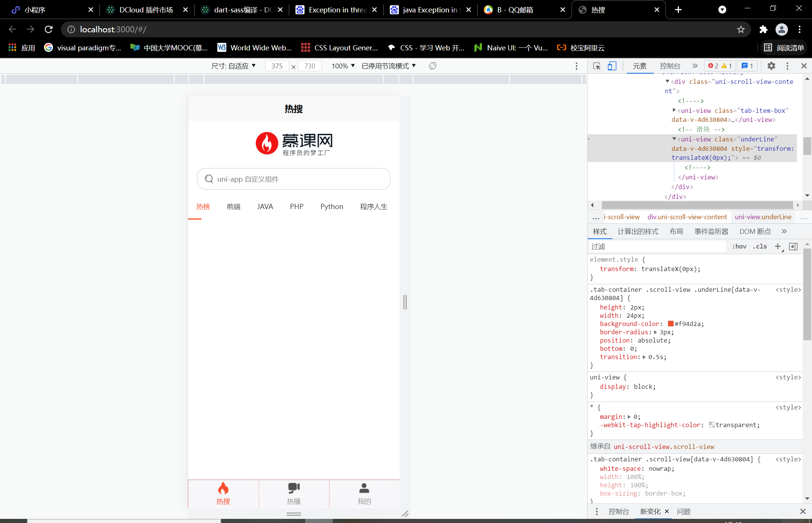Select the 前端 tab in the app
The image size is (812, 523).
coord(233,206)
